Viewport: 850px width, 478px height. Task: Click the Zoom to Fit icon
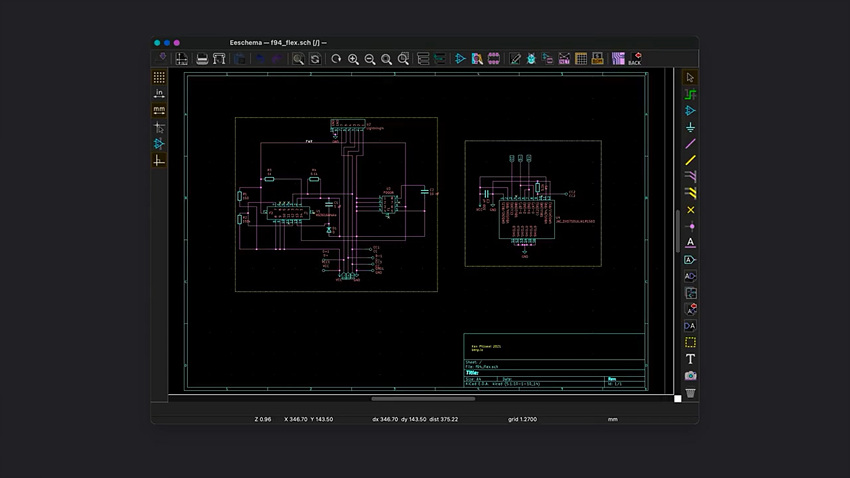point(387,59)
